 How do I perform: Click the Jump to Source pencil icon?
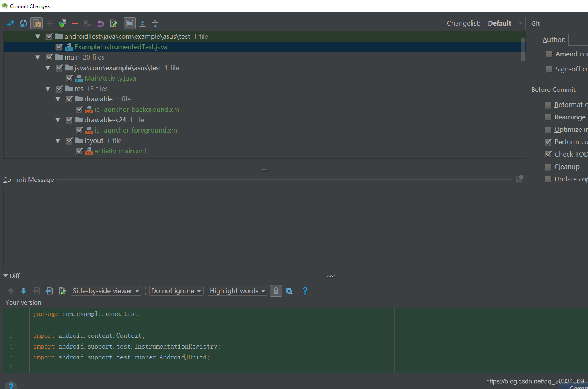pos(114,23)
